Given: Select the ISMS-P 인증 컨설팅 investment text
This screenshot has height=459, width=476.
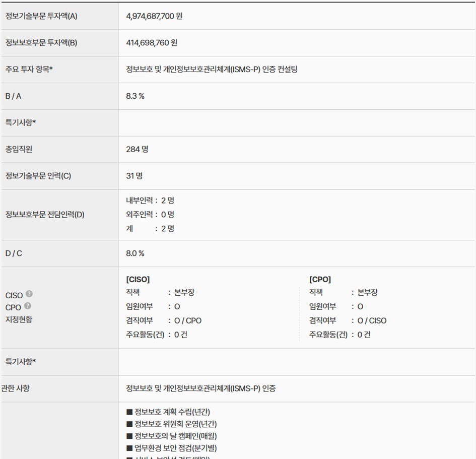Looking at the screenshot, I should pyautogui.click(x=212, y=70).
